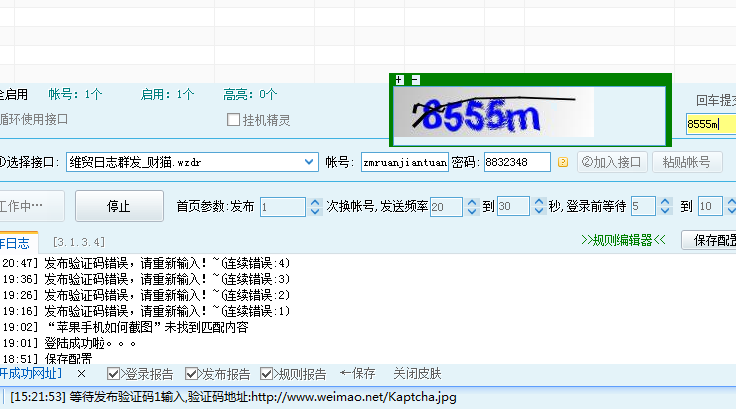Click the 粘贴帐号 button
Screen dimensions: 736x410
(687, 162)
